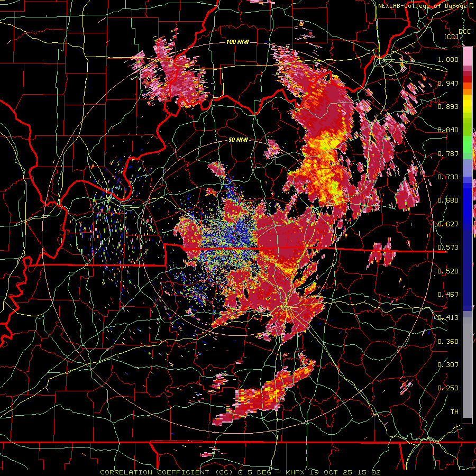
Task: Pick the yellow segment of the color bar
Action: 467,104
